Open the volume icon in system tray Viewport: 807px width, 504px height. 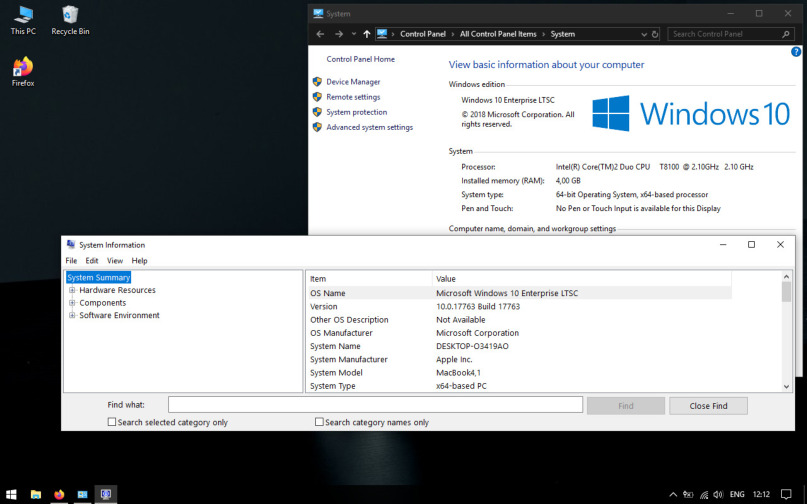click(x=717, y=494)
